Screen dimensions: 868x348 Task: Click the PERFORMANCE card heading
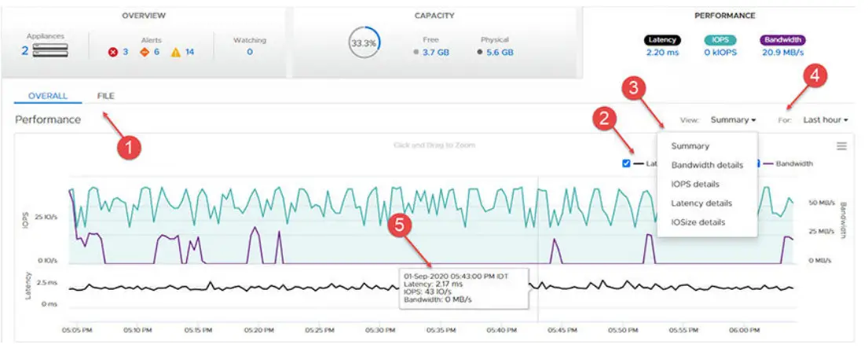pyautogui.click(x=724, y=16)
